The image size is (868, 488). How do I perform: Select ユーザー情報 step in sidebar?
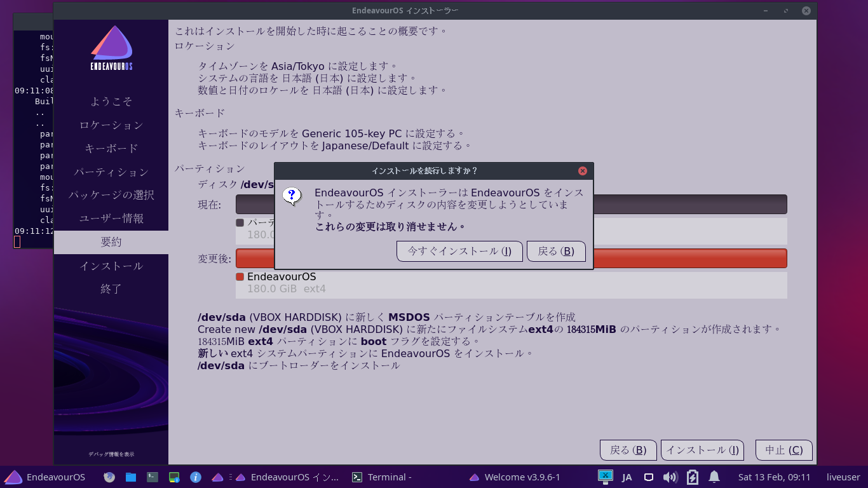click(111, 219)
